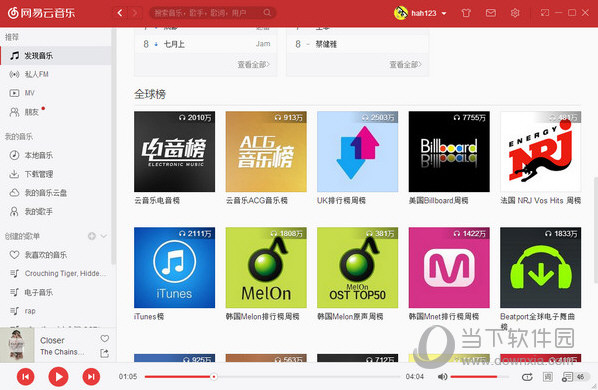This screenshot has height=390, width=598.
Task: Click the sidebar vertical scrollbar
Action: coord(113,147)
